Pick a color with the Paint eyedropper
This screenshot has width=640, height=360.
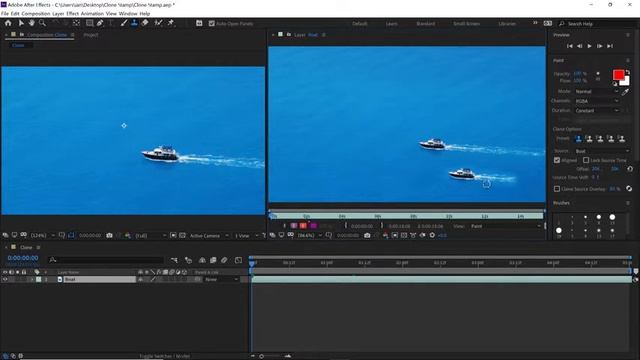[x=625, y=92]
